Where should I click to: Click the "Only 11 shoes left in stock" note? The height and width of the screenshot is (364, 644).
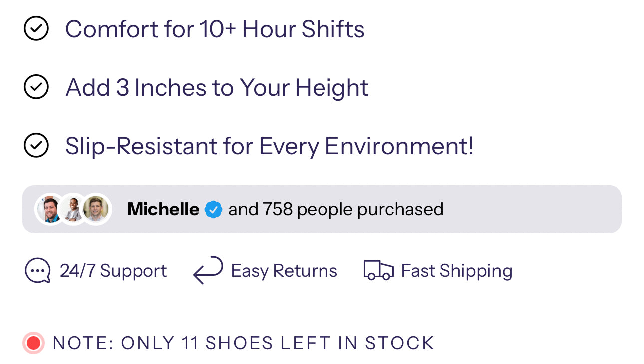(x=244, y=343)
